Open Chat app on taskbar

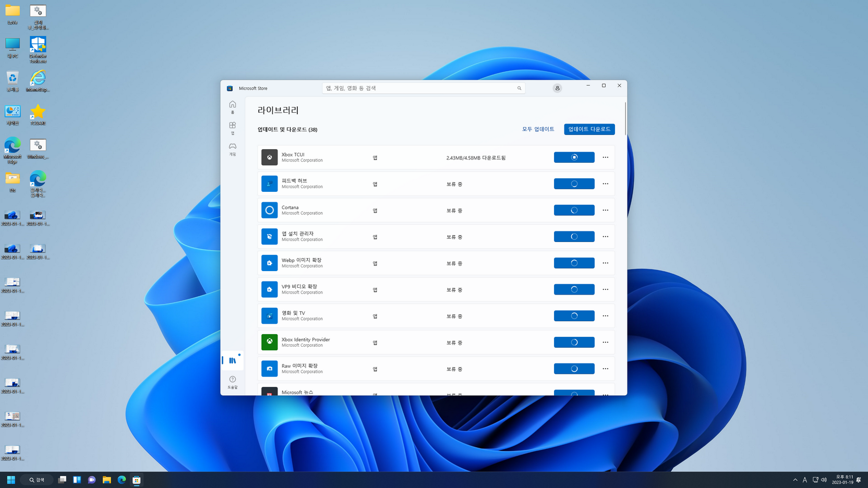tap(92, 480)
